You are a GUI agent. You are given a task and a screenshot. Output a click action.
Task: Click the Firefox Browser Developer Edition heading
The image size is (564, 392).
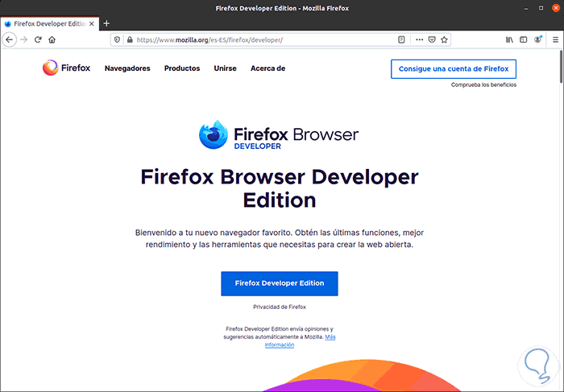(280, 188)
